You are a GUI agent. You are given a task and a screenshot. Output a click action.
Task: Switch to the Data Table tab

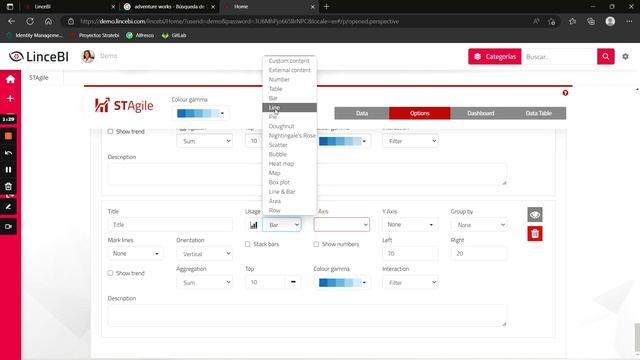(x=538, y=113)
